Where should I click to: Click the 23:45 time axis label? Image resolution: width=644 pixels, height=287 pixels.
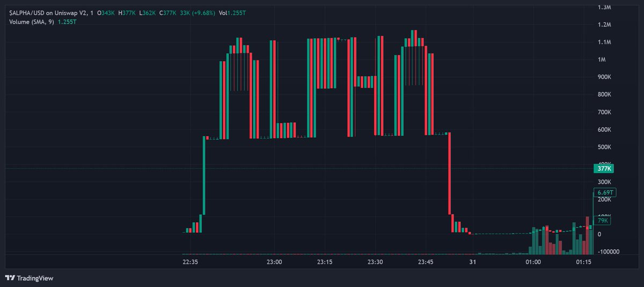coord(425,262)
